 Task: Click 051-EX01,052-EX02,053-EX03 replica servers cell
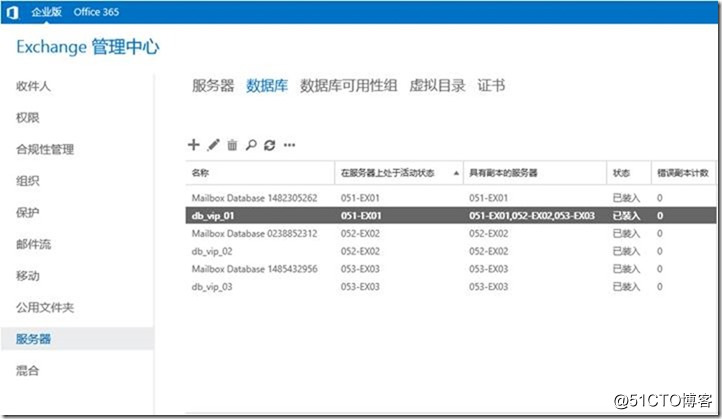pyautogui.click(x=532, y=215)
